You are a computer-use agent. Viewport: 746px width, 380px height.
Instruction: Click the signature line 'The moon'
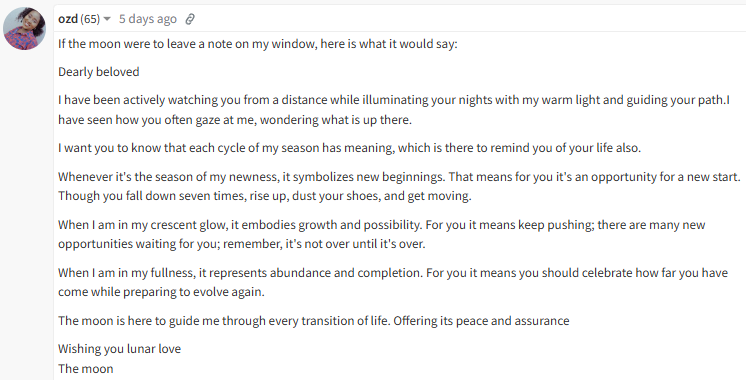tap(86, 369)
